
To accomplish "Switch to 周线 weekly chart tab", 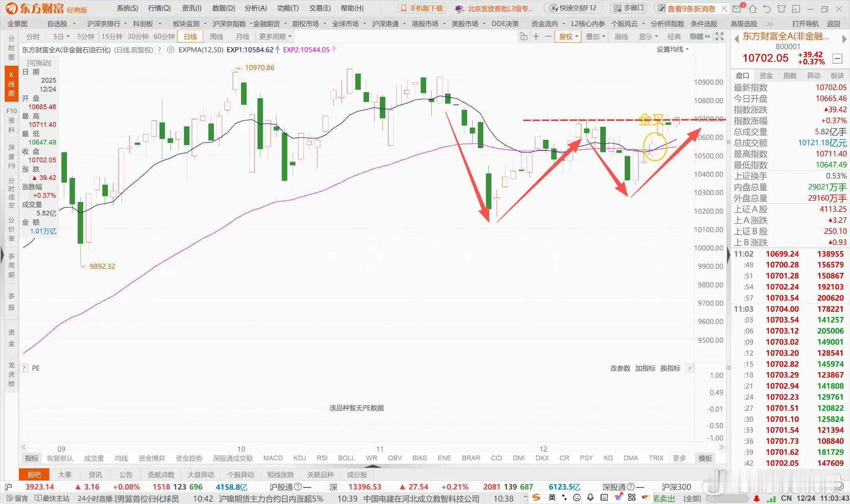I will 216,37.
